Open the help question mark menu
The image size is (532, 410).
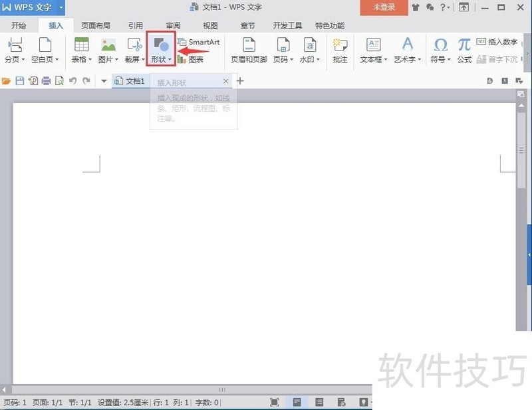[x=444, y=7]
